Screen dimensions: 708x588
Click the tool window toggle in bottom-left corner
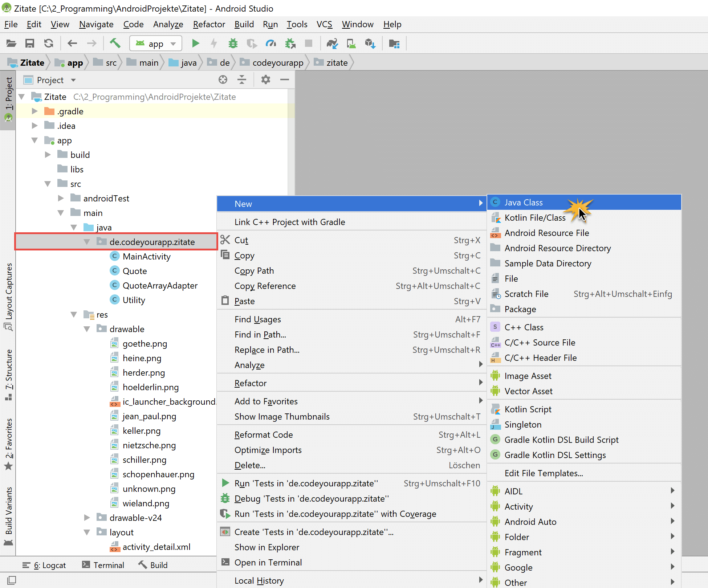click(12, 580)
